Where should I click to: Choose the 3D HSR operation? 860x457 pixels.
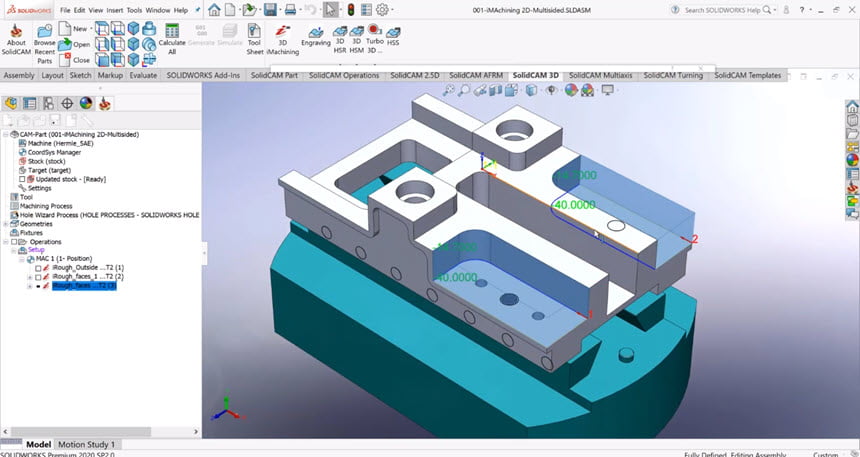pos(340,40)
